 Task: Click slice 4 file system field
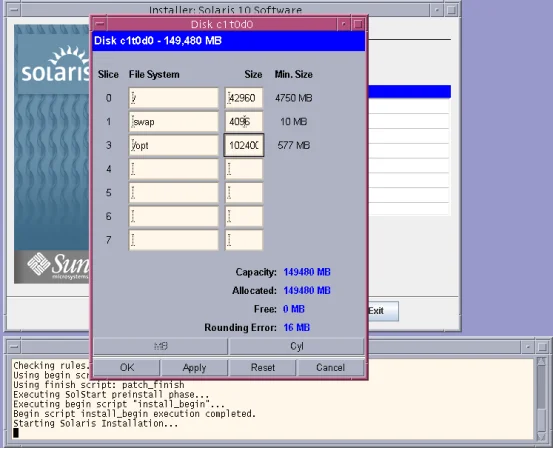pos(174,169)
